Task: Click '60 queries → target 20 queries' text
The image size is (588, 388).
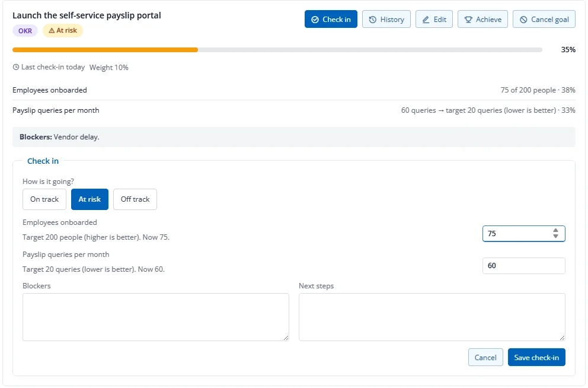Action: (x=452, y=110)
